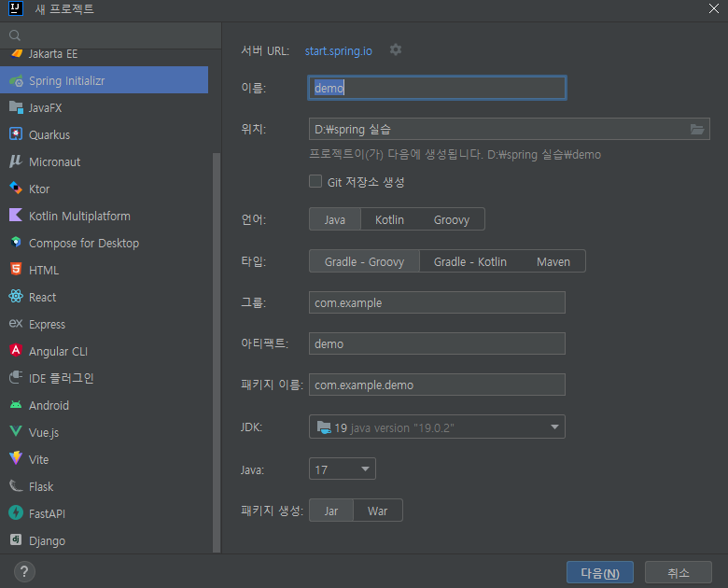Image resolution: width=728 pixels, height=588 pixels.
Task: Open start.spring.io server link
Action: click(339, 50)
